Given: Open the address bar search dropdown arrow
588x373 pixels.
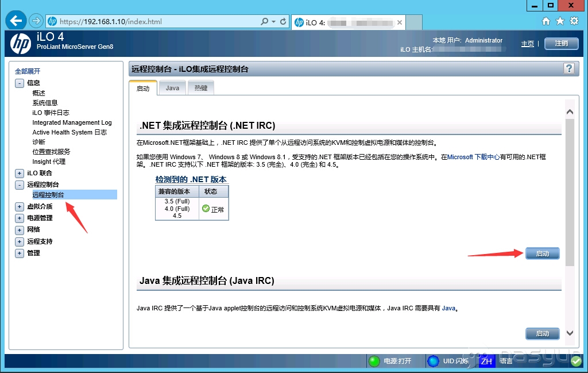Looking at the screenshot, I should (x=273, y=21).
